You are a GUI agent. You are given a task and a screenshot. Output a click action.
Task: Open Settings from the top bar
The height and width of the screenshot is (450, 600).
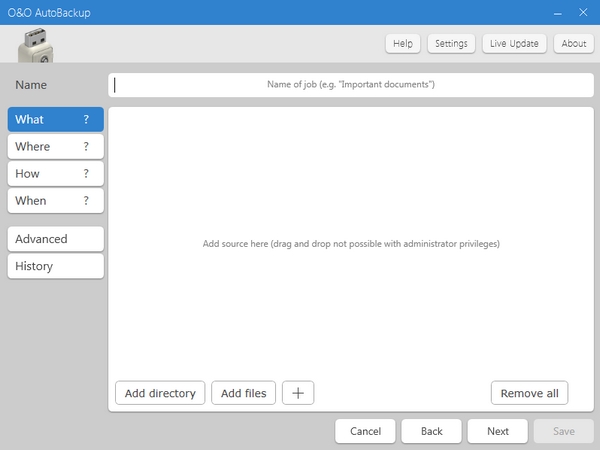[451, 44]
